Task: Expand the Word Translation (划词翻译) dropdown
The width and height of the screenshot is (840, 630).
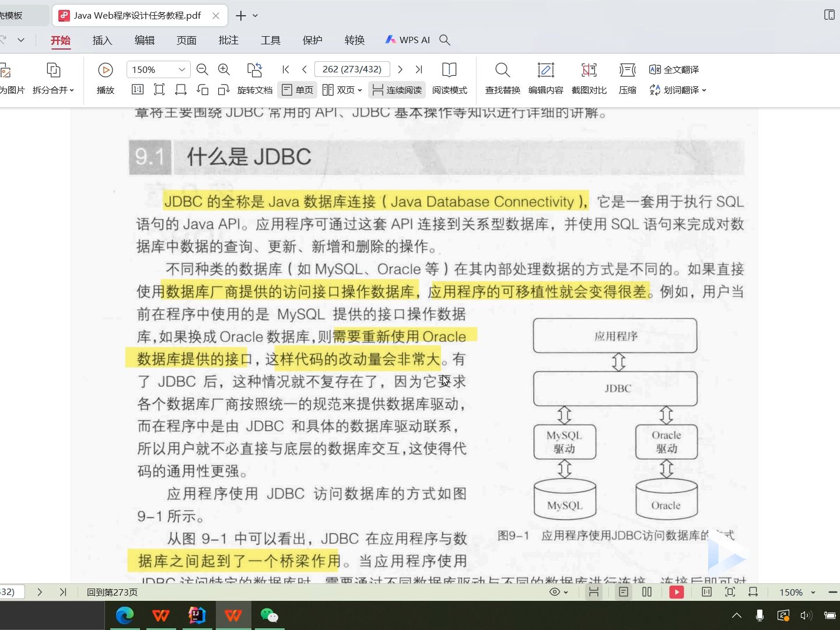Action: [x=704, y=90]
